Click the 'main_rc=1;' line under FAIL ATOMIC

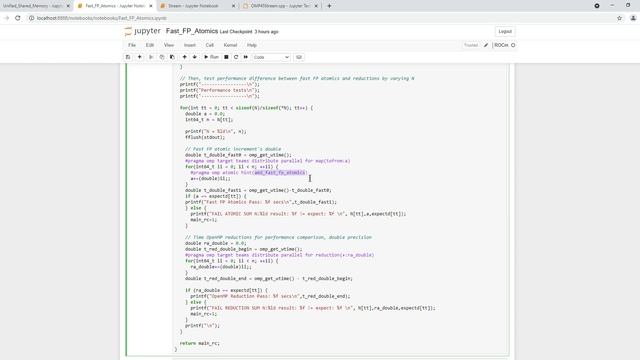pyautogui.click(x=204, y=220)
